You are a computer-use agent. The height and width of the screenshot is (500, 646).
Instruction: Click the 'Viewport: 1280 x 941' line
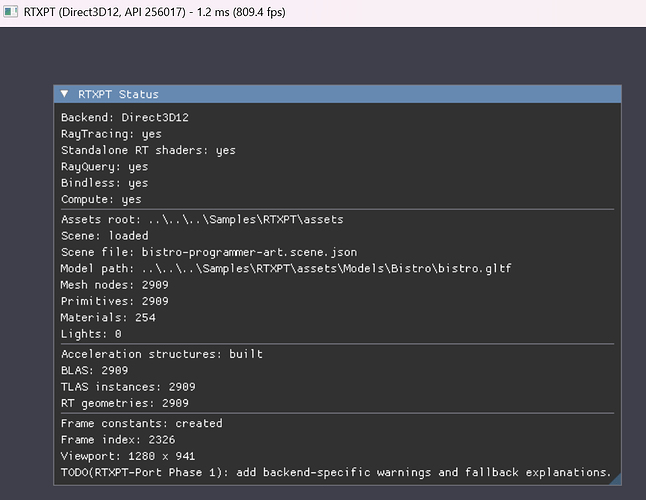click(128, 456)
